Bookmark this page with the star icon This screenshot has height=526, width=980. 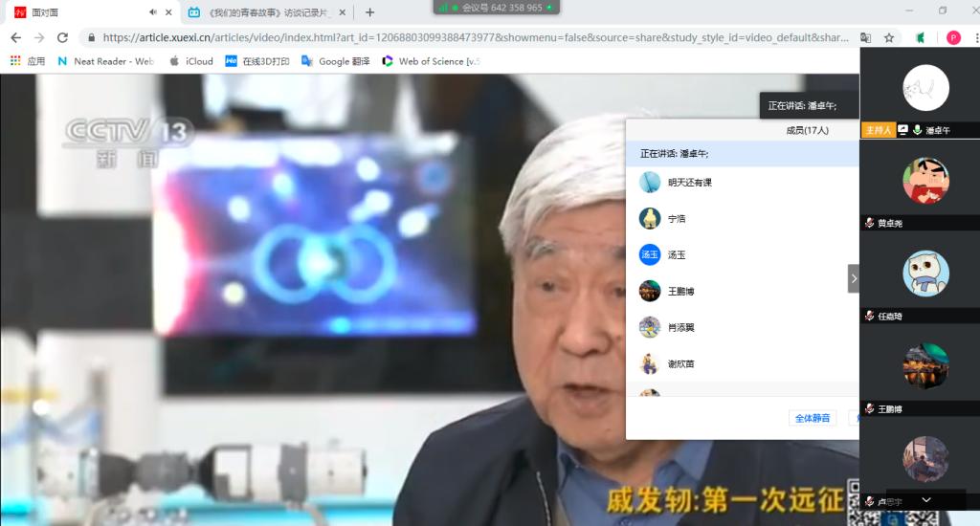(889, 38)
